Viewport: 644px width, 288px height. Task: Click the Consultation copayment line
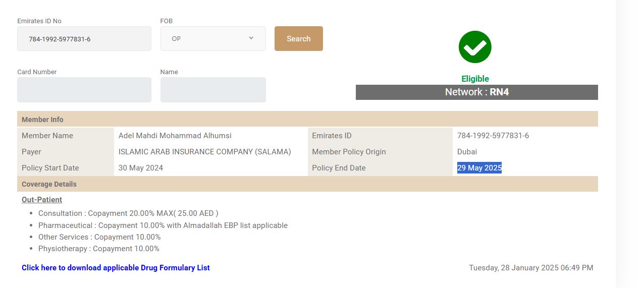click(x=128, y=213)
